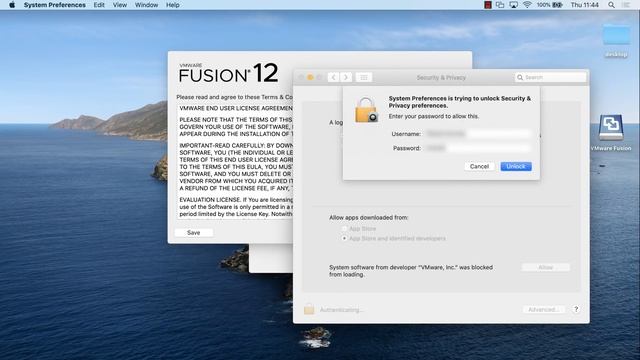640x360 pixels.
Task: Click the VMware Fusion 12 logo
Action: [x=229, y=73]
